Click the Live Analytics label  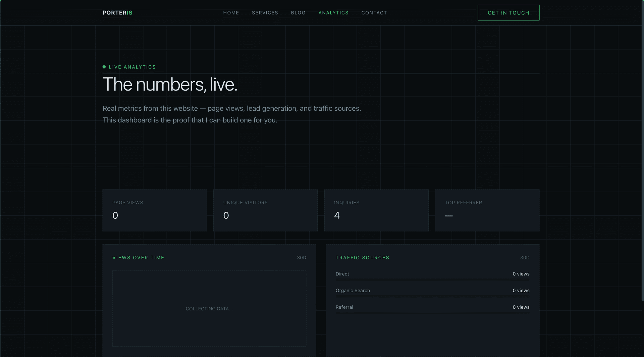click(132, 67)
